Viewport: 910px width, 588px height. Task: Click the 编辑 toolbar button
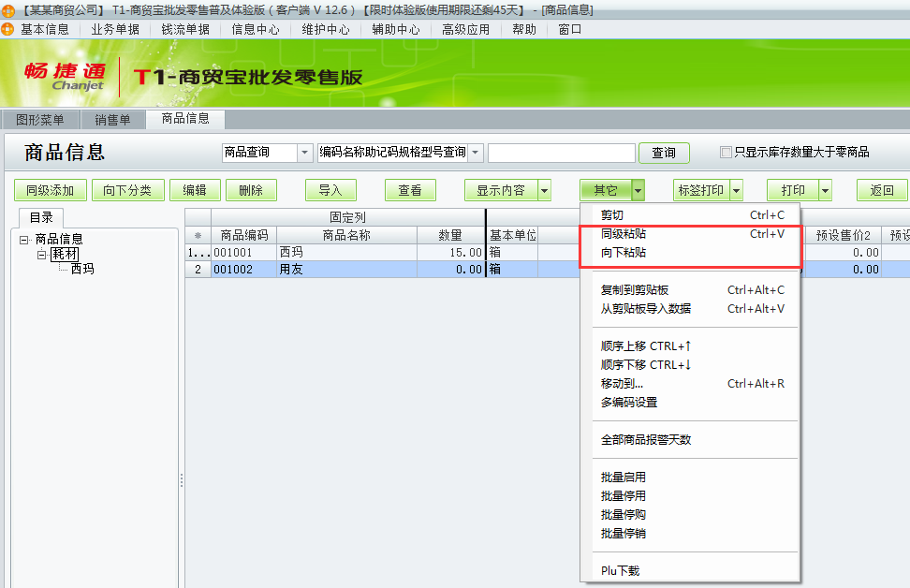[195, 189]
